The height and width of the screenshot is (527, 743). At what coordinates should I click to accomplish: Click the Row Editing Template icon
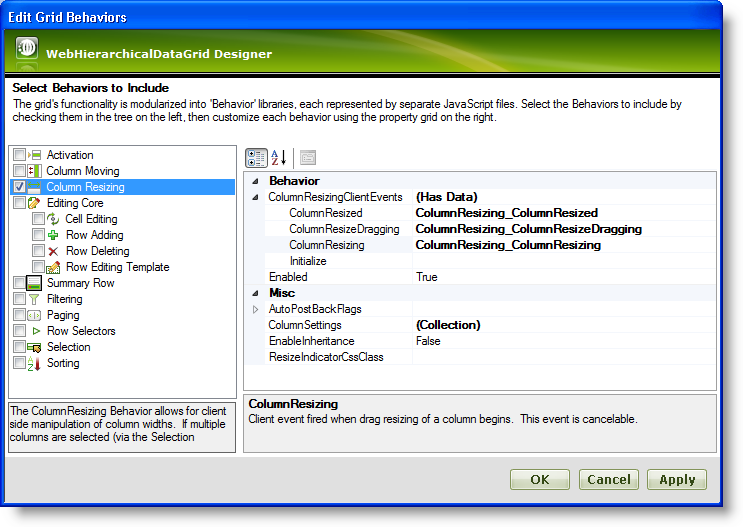pyautogui.click(x=53, y=267)
